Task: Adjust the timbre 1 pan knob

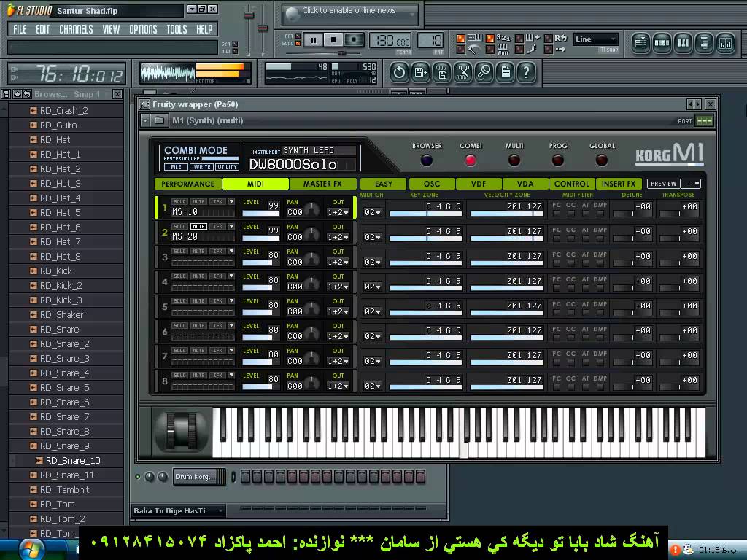Action: [x=311, y=209]
